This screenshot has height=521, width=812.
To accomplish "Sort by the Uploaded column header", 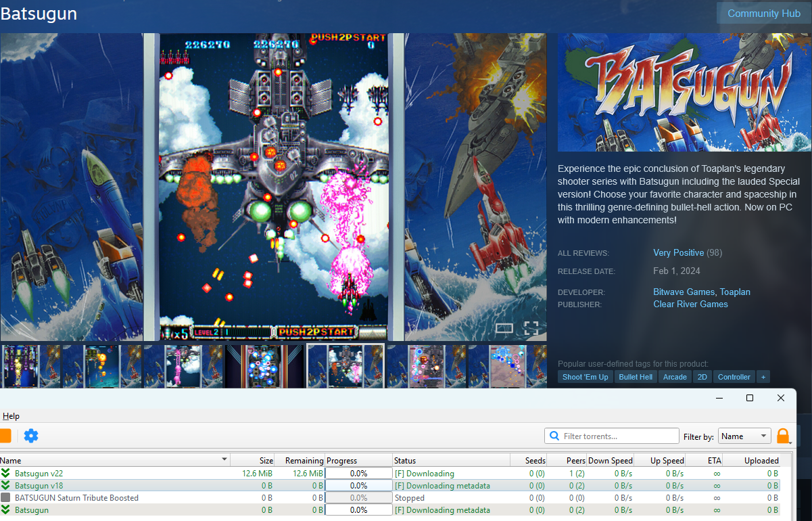I will point(751,461).
